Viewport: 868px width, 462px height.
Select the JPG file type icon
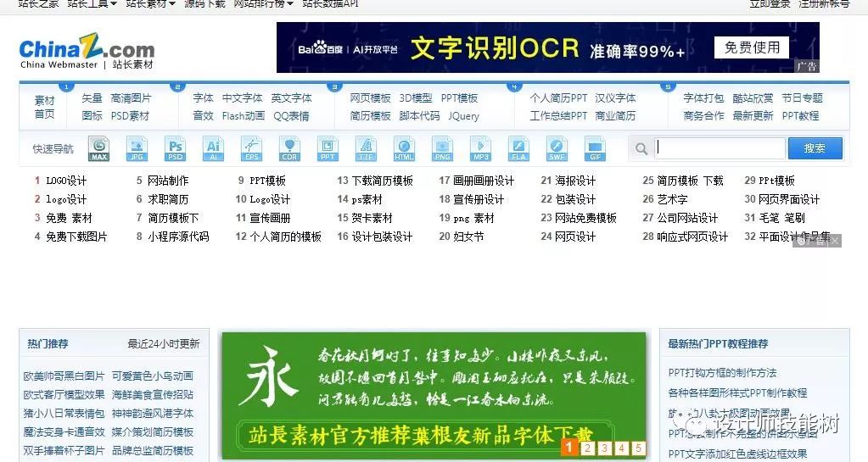[x=137, y=148]
